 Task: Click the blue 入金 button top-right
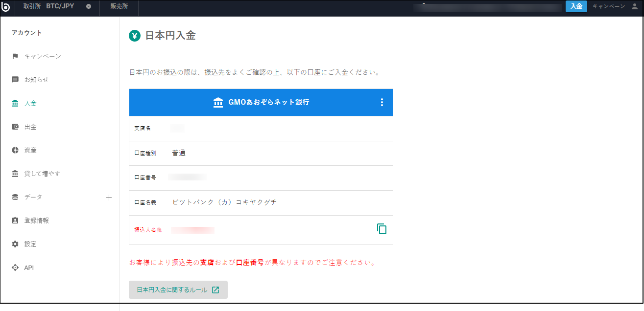point(576,7)
